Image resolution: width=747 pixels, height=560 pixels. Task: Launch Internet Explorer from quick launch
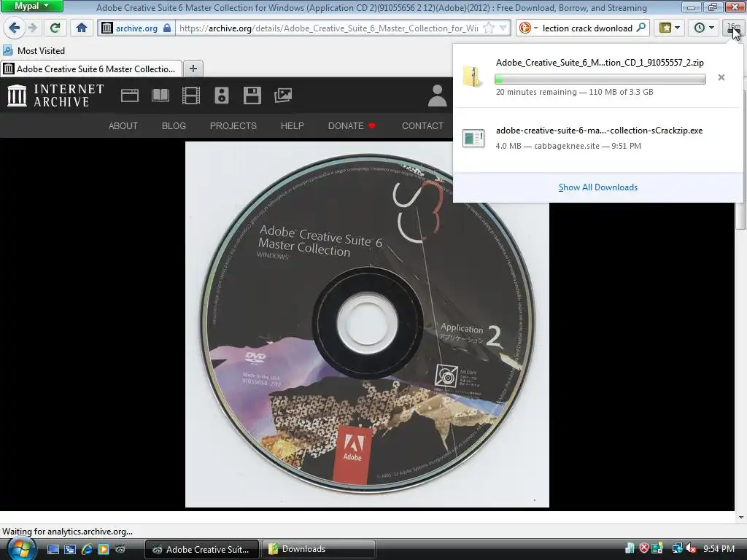pyautogui.click(x=87, y=549)
